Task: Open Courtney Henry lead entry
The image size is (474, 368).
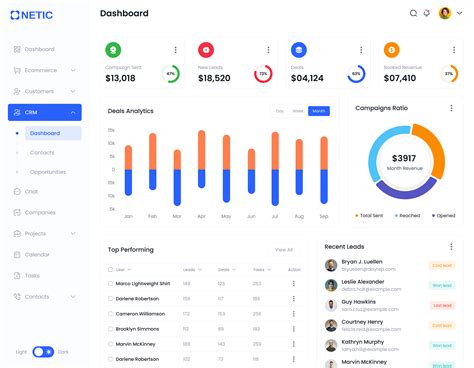Action: click(x=390, y=325)
